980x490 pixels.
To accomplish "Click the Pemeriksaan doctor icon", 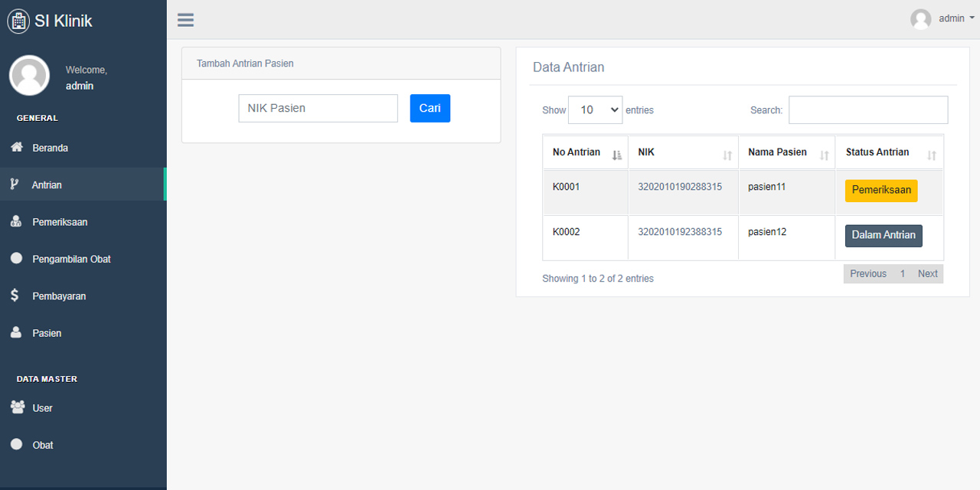I will (x=16, y=221).
